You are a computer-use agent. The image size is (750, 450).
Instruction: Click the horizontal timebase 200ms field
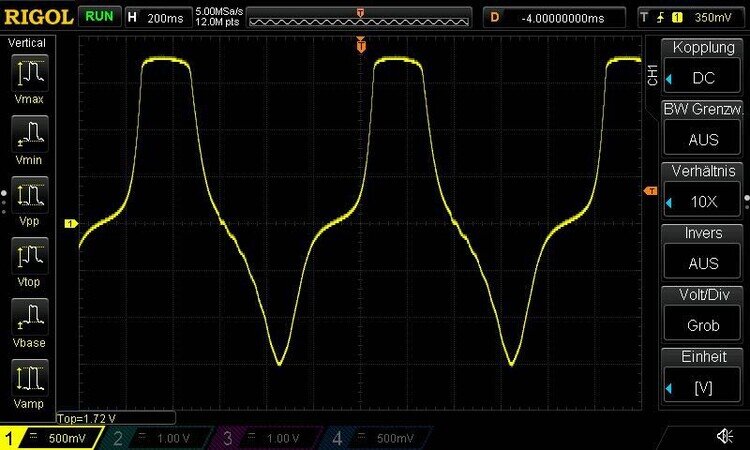(158, 17)
